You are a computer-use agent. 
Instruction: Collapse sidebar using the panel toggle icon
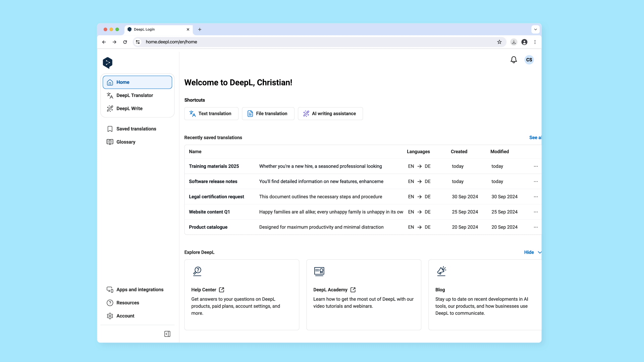[x=167, y=334]
